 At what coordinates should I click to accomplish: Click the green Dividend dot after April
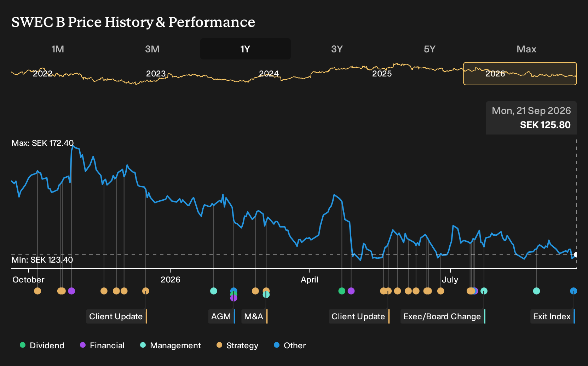342,291
